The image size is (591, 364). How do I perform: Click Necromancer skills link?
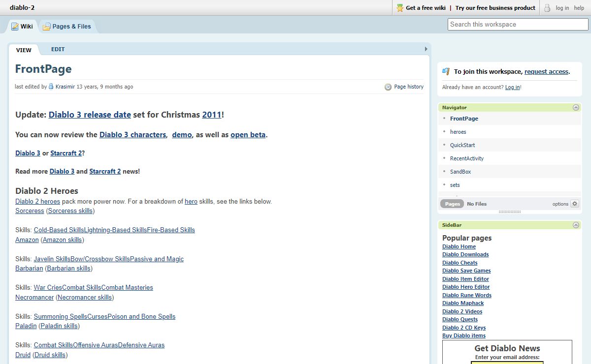(85, 297)
